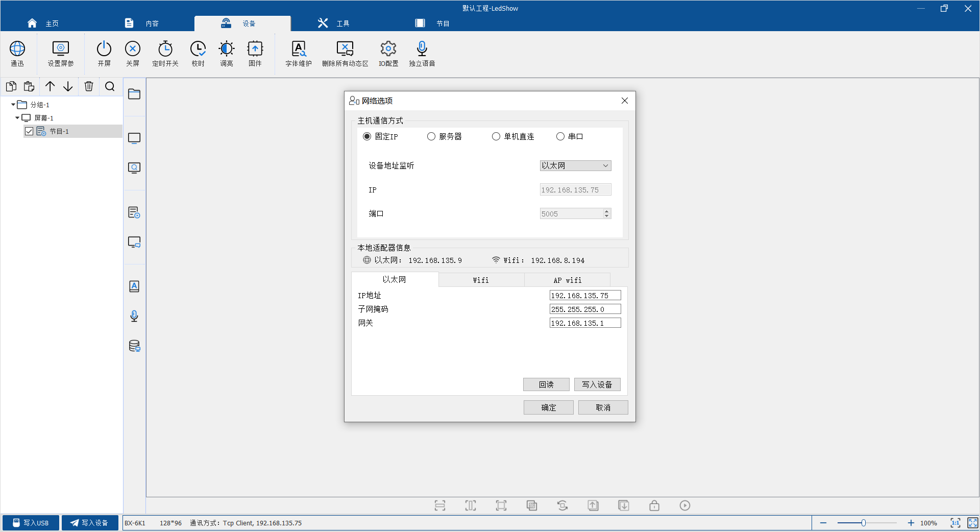Open 定时开关 timer switch
Image resolution: width=980 pixels, height=532 pixels.
pos(165,54)
